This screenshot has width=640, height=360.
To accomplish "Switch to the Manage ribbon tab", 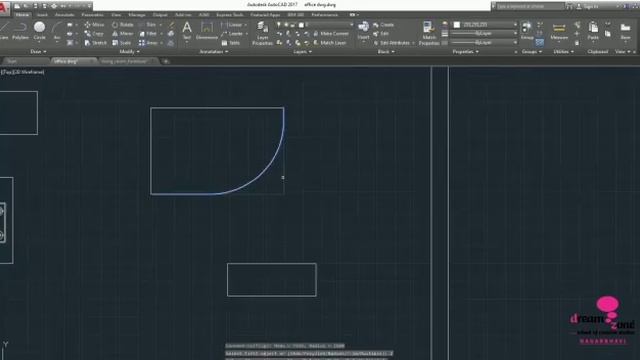I will pyautogui.click(x=137, y=15).
